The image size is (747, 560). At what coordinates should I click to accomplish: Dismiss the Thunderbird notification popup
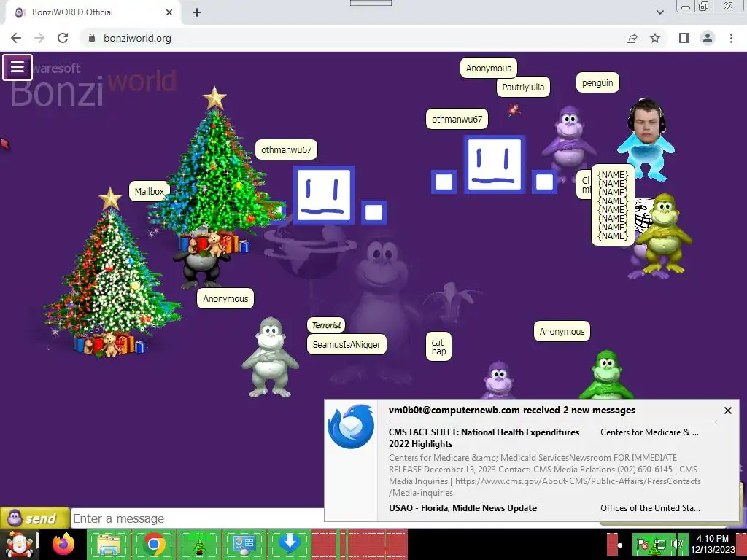pyautogui.click(x=727, y=411)
